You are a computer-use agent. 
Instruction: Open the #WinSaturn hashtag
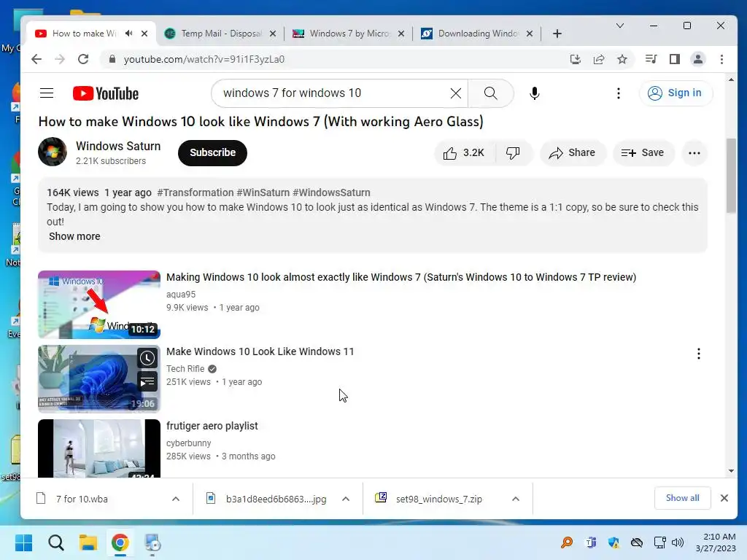[x=263, y=192]
